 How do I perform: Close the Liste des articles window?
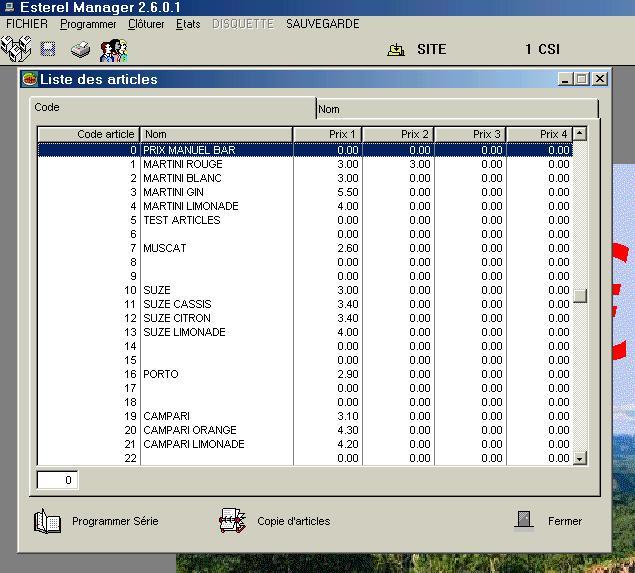point(600,79)
